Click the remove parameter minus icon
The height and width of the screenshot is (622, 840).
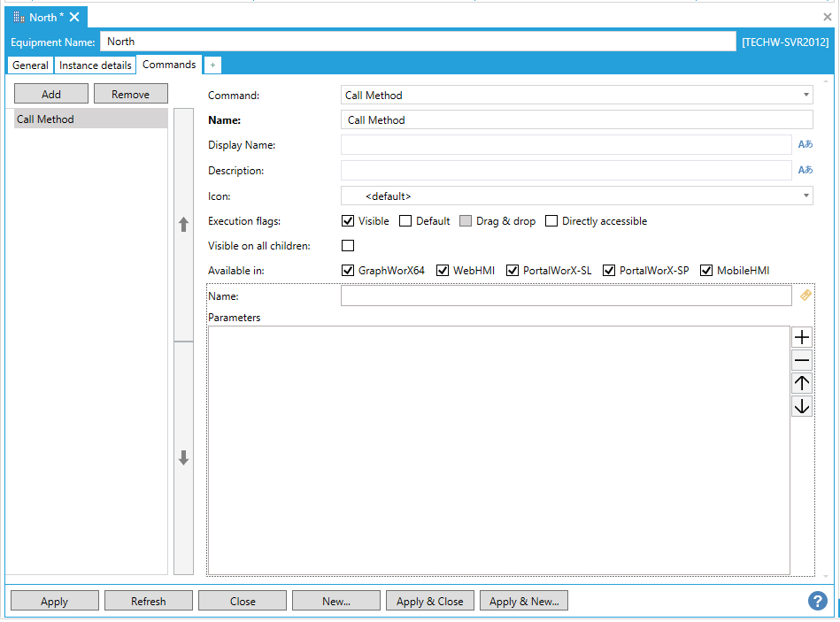pyautogui.click(x=802, y=360)
